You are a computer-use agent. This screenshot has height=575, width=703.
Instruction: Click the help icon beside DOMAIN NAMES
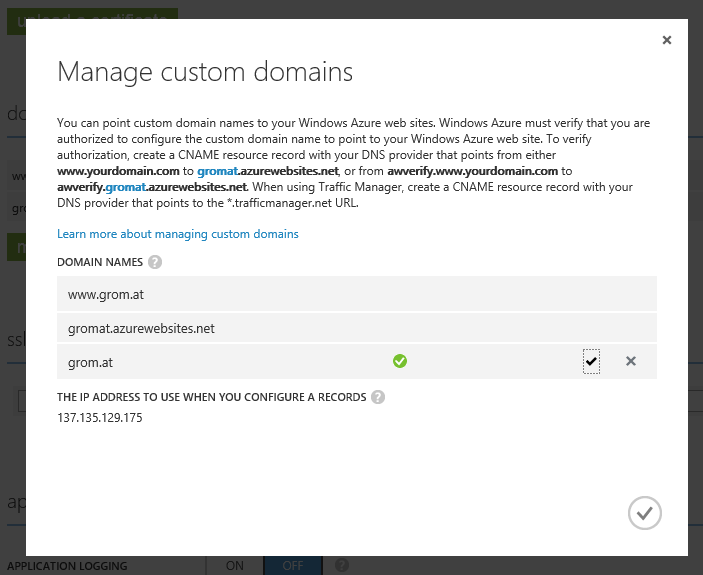pyautogui.click(x=155, y=263)
